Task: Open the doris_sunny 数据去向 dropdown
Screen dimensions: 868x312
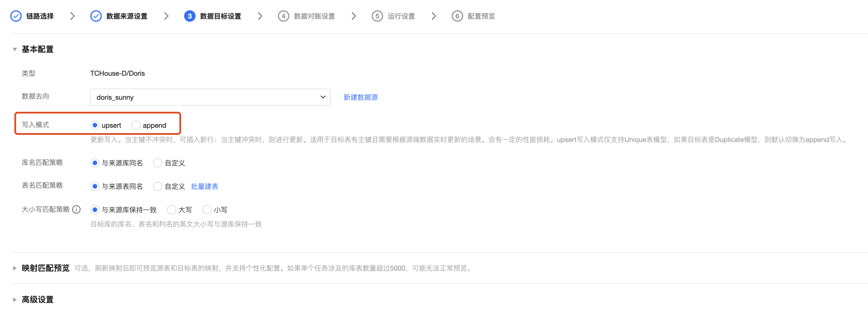Action: [x=210, y=97]
